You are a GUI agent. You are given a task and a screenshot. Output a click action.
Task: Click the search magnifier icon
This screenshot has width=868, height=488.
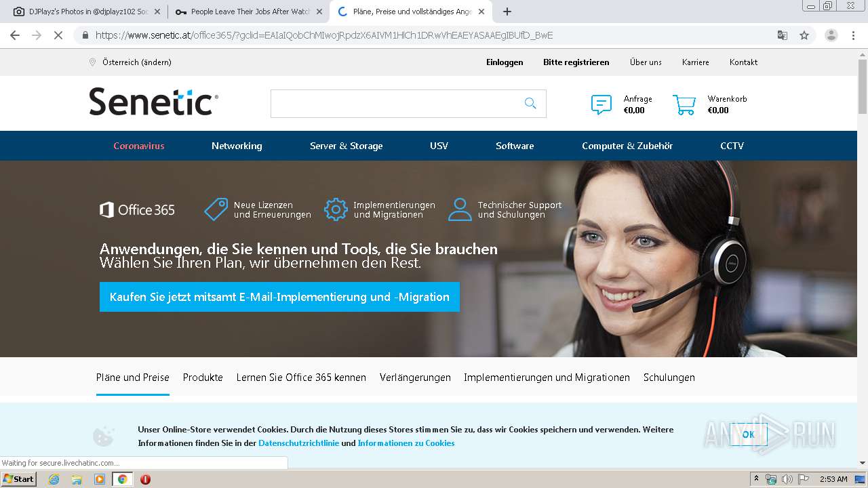tap(530, 103)
